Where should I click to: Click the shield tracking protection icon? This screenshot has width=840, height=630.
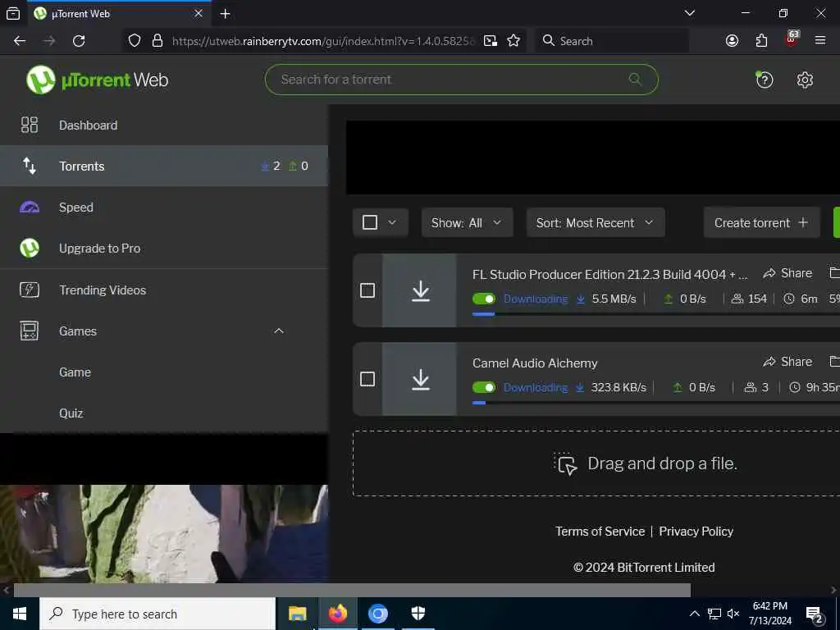(135, 41)
